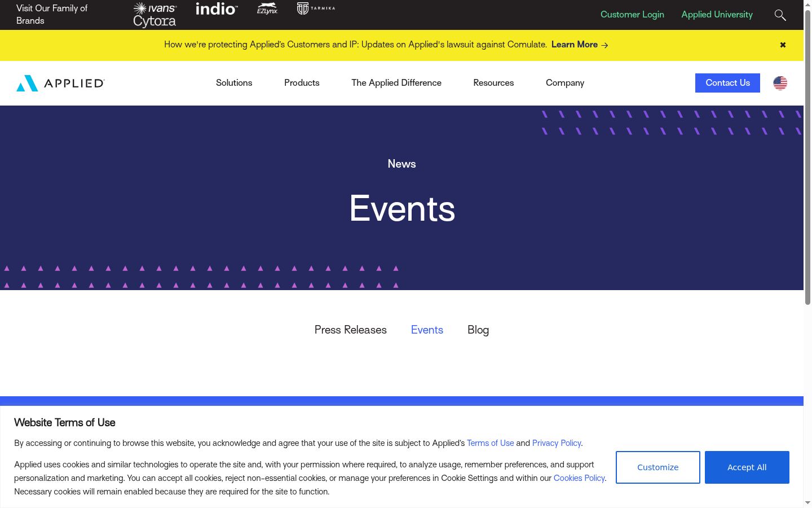Click the Contact Us button

(x=727, y=83)
